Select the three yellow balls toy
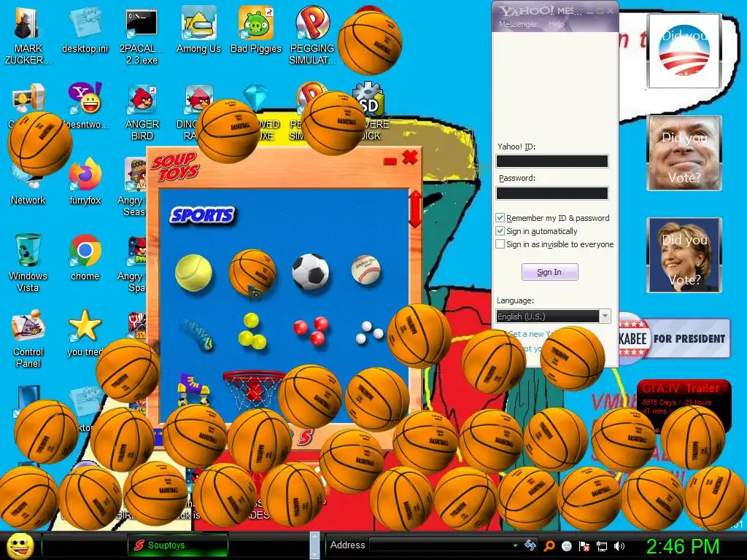 [252, 331]
